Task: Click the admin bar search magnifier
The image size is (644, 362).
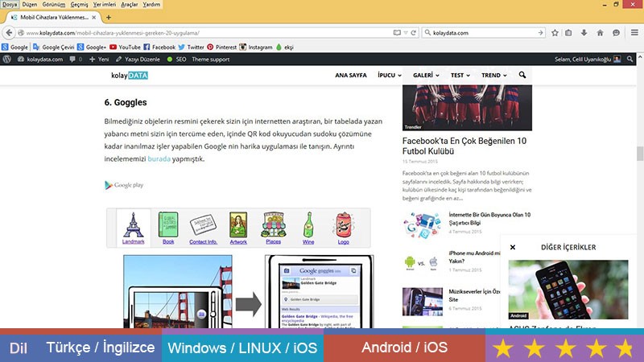Action: [630, 59]
